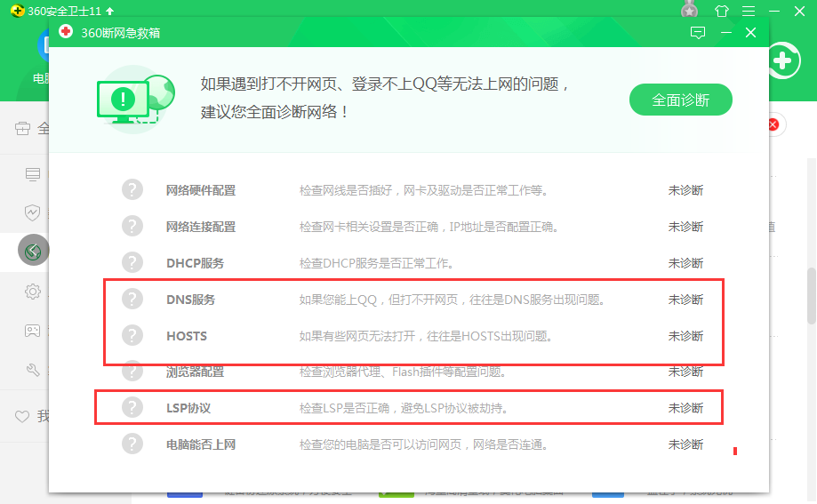Click upgrade arrow next to 360安全卫士11
This screenshot has height=504, width=817.
pyautogui.click(x=109, y=11)
